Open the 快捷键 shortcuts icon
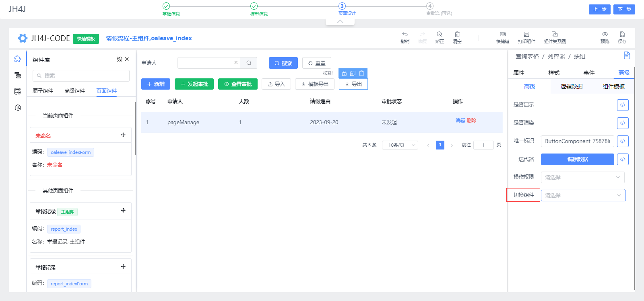The height and width of the screenshot is (301, 644). click(503, 35)
